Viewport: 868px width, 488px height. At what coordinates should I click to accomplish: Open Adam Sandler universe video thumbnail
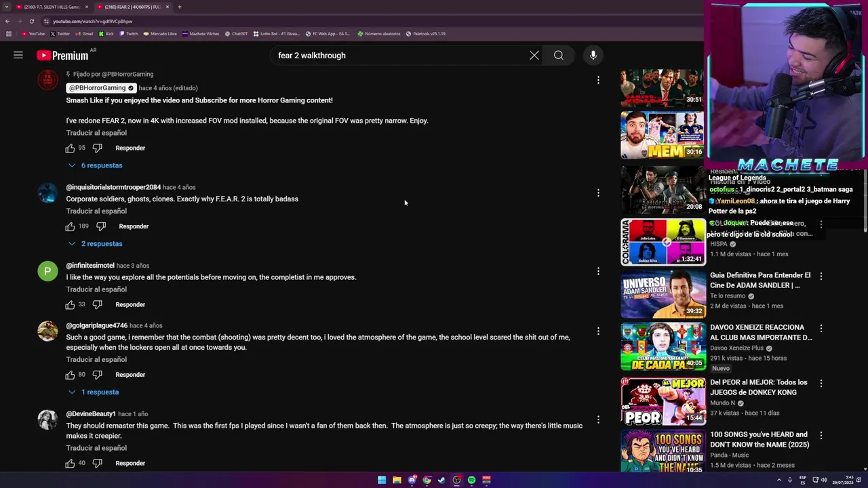point(663,294)
